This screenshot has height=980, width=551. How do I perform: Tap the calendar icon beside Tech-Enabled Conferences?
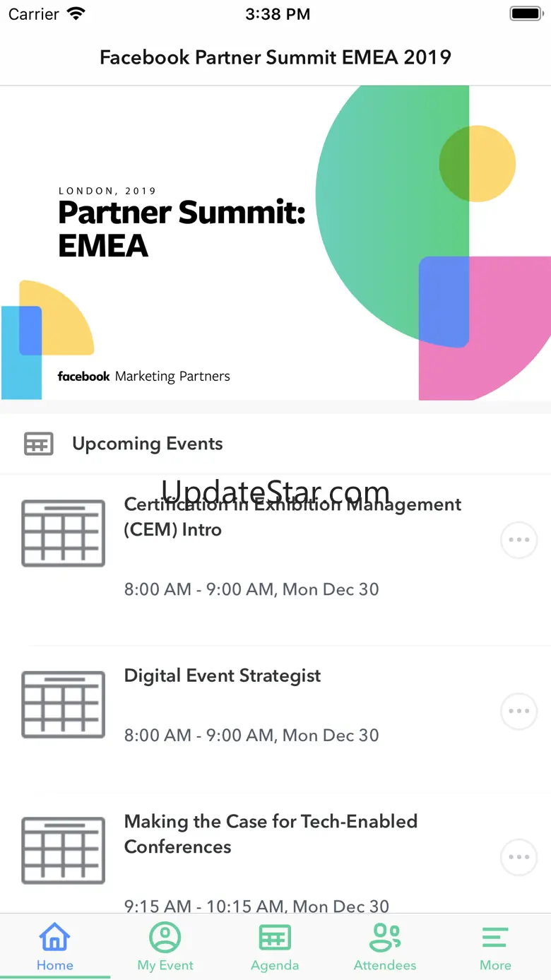pos(64,851)
